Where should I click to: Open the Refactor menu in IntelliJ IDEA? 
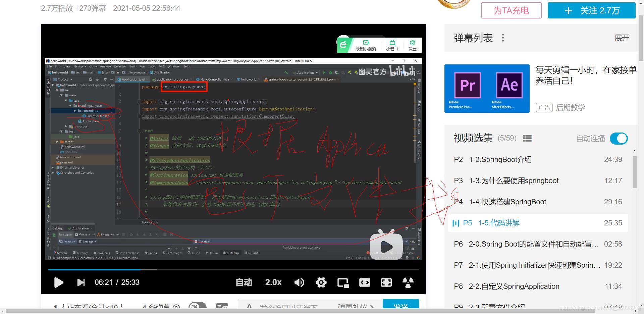(x=119, y=66)
